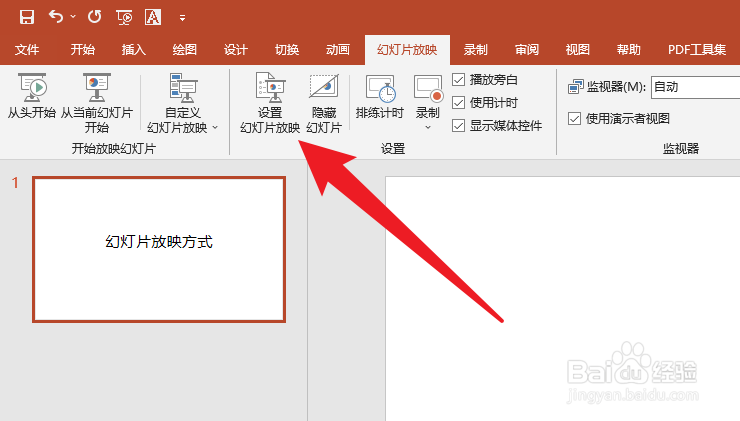Switch to the 录制 tab

pyautogui.click(x=475, y=50)
